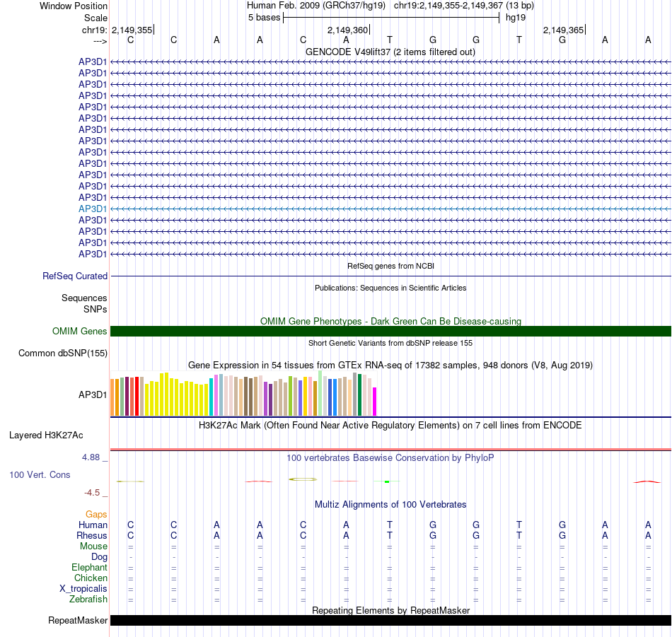Open the Layered H3K27Ac track label

click(46, 436)
